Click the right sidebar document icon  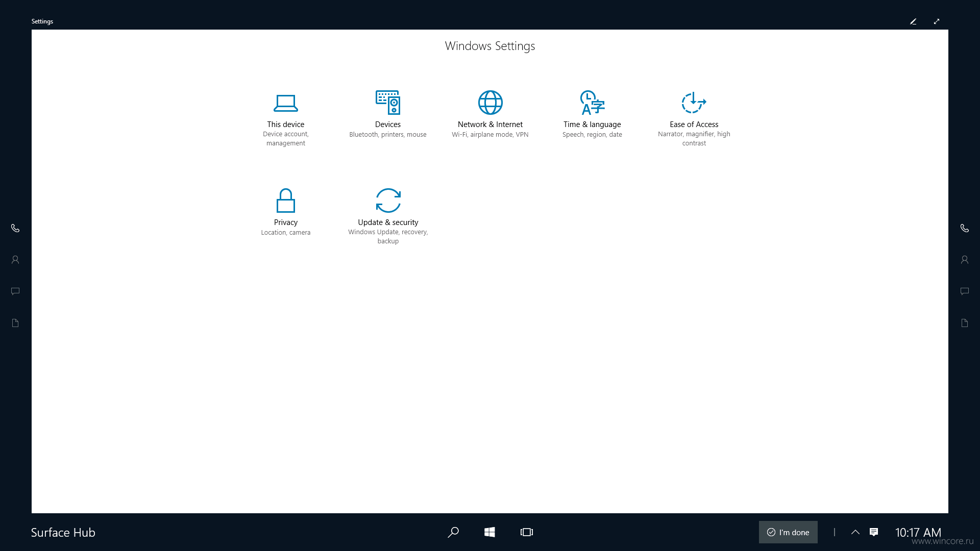click(964, 323)
